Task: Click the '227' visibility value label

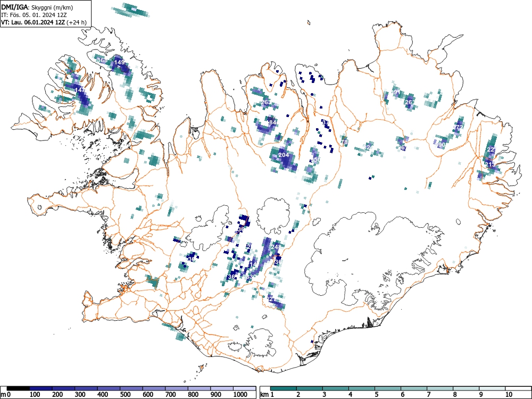Action: (x=491, y=149)
